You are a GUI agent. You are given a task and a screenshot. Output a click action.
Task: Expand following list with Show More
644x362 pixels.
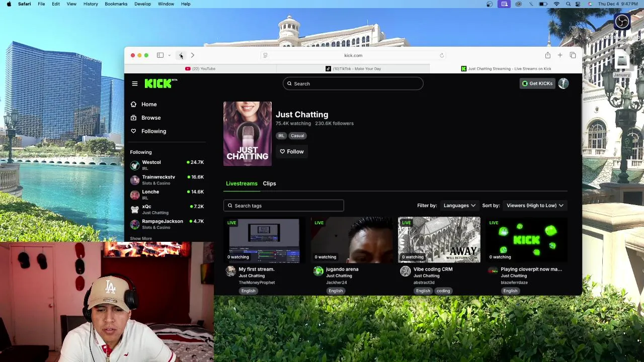[x=141, y=238]
